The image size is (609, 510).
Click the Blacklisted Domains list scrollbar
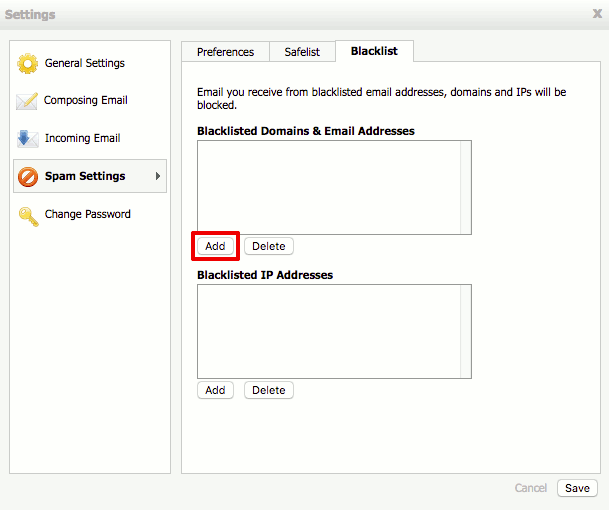click(466, 188)
